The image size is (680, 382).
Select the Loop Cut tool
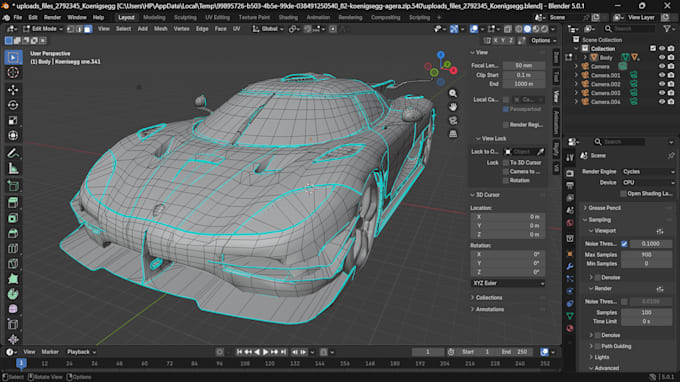(13, 248)
